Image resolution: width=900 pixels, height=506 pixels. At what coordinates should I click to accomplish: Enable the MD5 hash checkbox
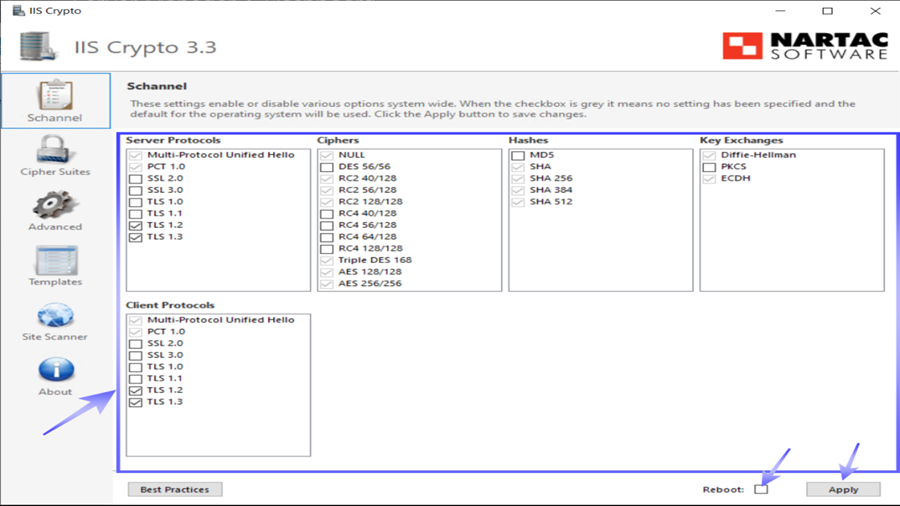(518, 155)
